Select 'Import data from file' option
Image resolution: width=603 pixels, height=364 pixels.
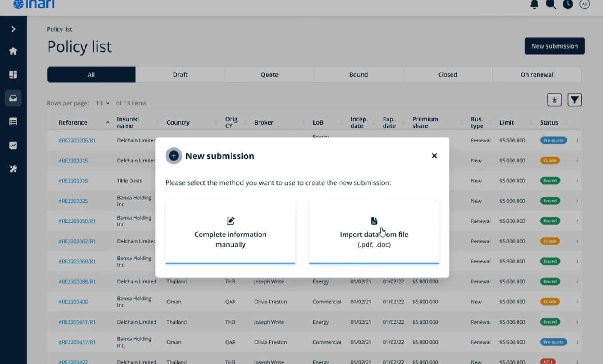click(374, 232)
